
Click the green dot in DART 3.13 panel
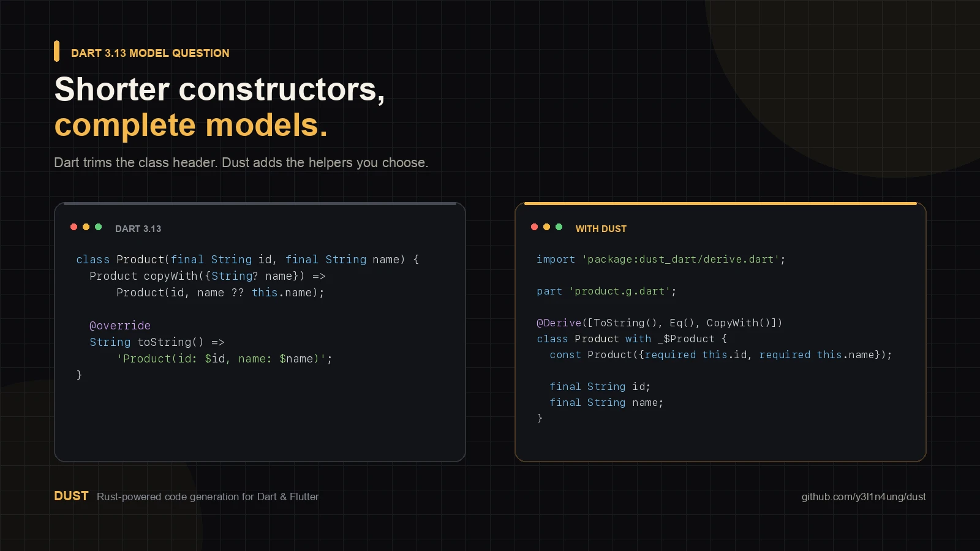(x=98, y=227)
